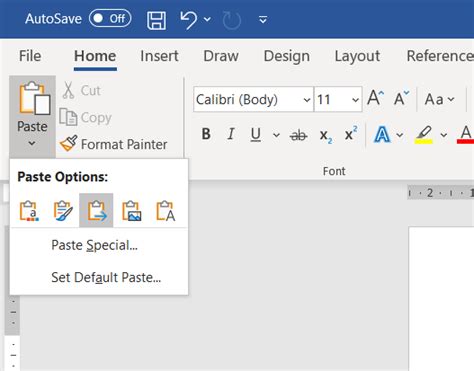474x371 pixels.
Task: Apply red font color
Action: coord(466,135)
